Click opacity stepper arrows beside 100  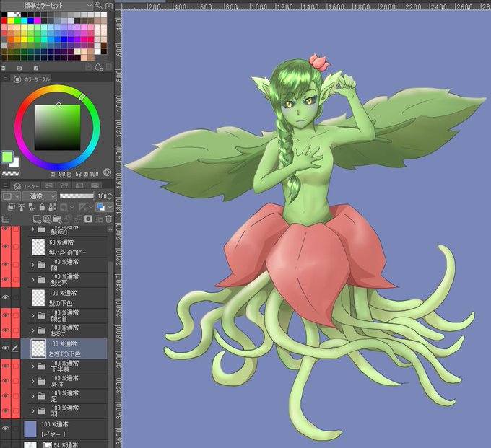coord(110,196)
